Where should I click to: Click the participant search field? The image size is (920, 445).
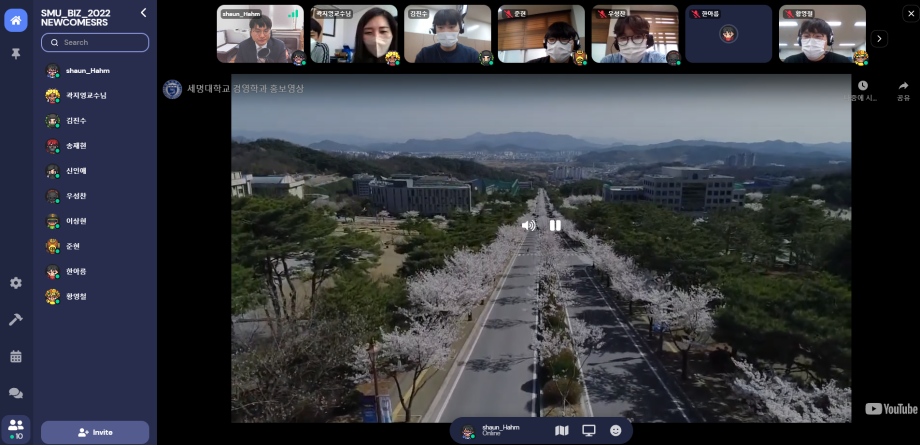pyautogui.click(x=95, y=43)
